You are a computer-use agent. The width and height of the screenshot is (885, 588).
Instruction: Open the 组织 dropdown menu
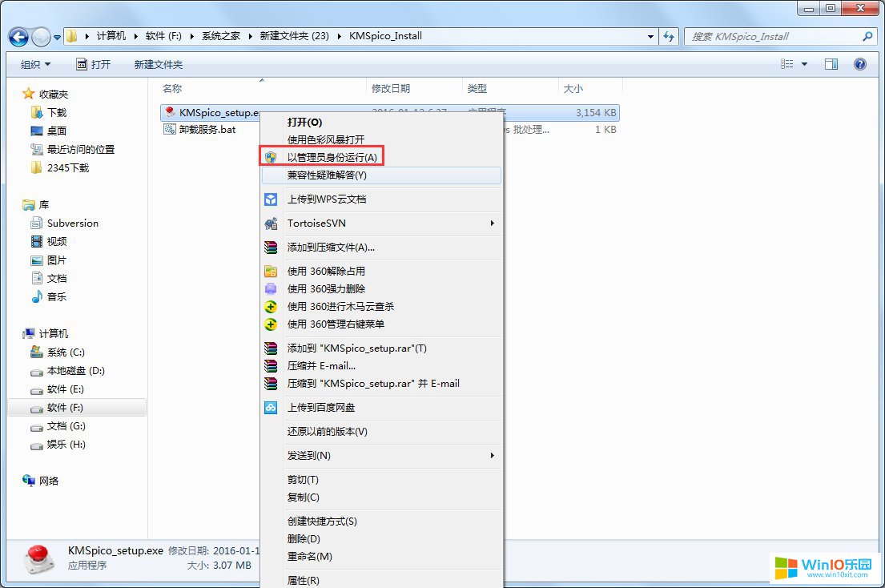35,64
